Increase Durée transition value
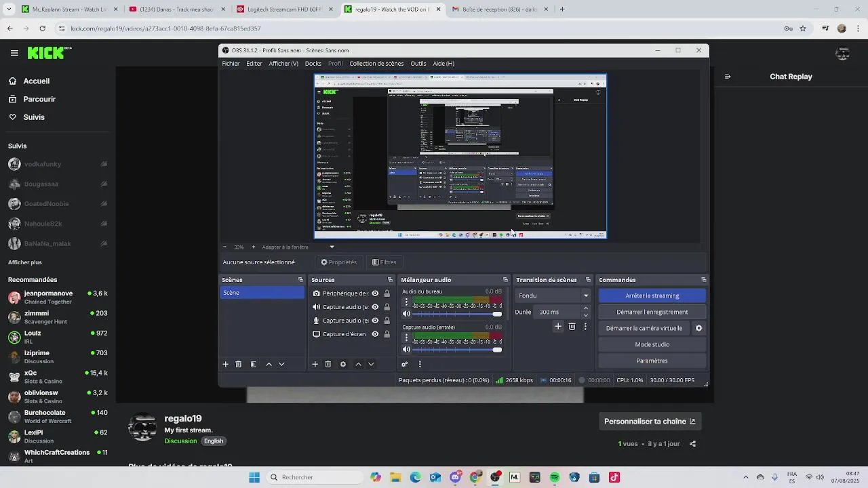Image resolution: width=868 pixels, height=488 pixels. [586, 308]
